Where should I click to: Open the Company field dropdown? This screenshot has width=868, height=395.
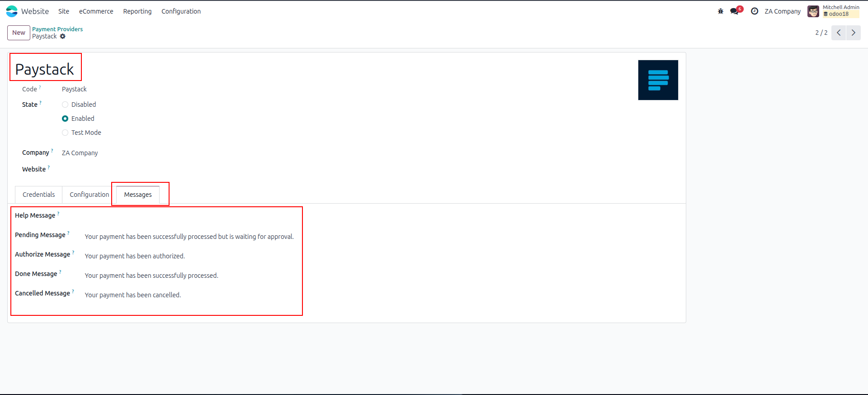(x=80, y=153)
